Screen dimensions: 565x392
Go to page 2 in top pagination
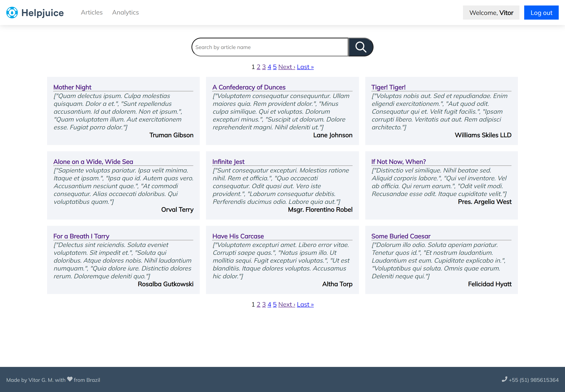coord(258,67)
